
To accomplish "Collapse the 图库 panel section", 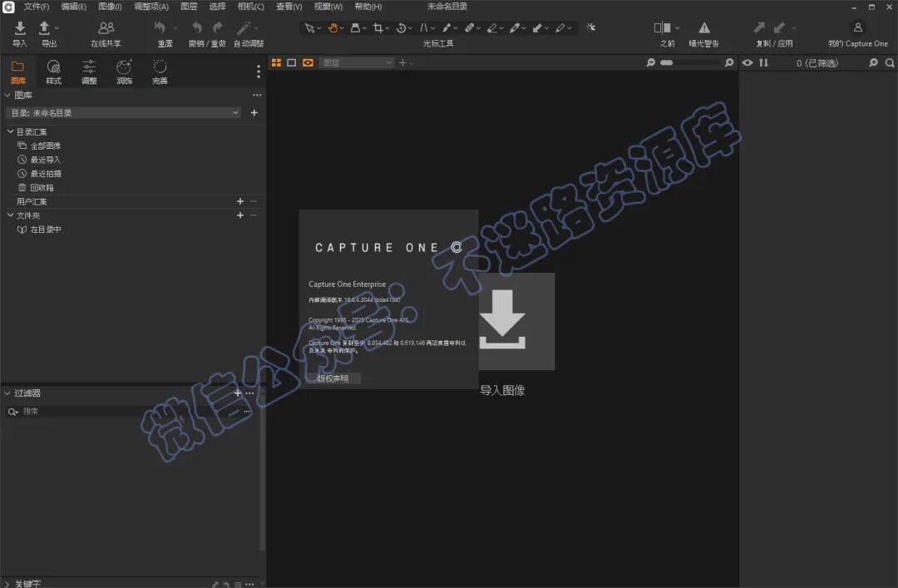I will (7, 95).
